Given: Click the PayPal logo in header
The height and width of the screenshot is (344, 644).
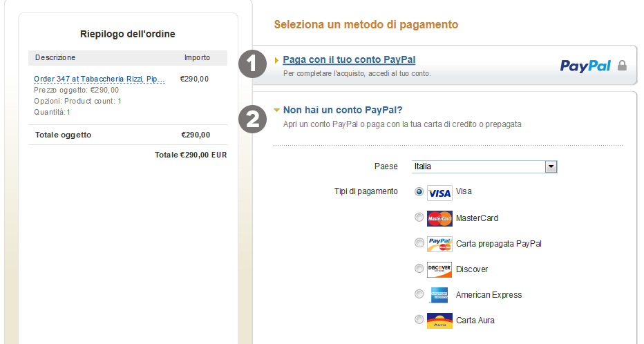Looking at the screenshot, I should [x=585, y=66].
